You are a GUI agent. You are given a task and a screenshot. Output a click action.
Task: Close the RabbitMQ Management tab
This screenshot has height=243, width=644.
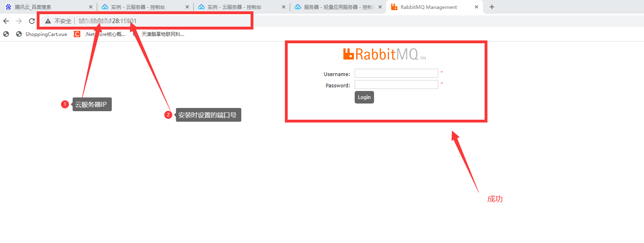[476, 7]
